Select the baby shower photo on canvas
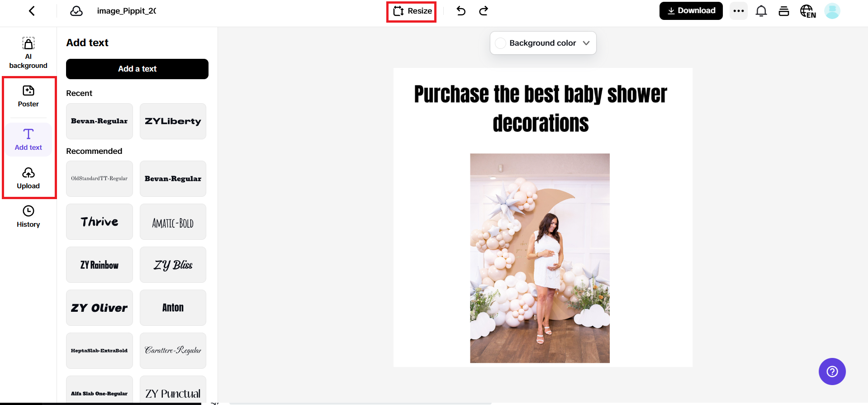Screen dimensions: 868x405 (x=540, y=258)
